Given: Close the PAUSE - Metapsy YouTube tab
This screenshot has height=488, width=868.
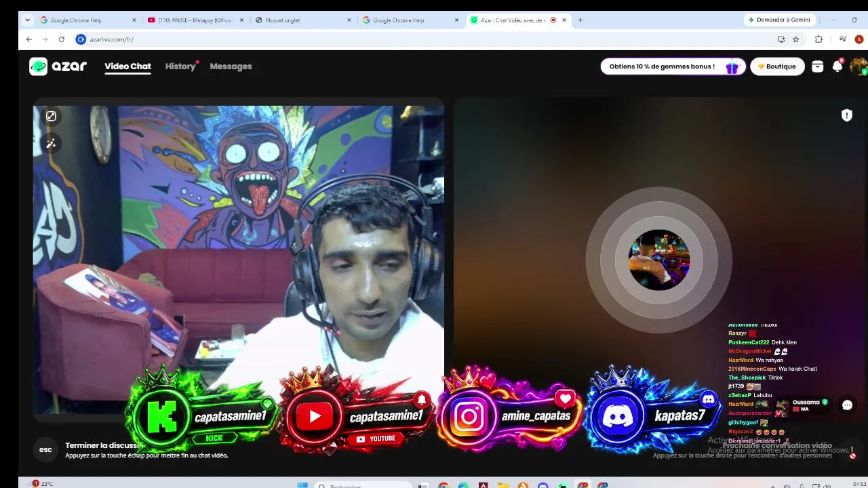Looking at the screenshot, I should 242,20.
